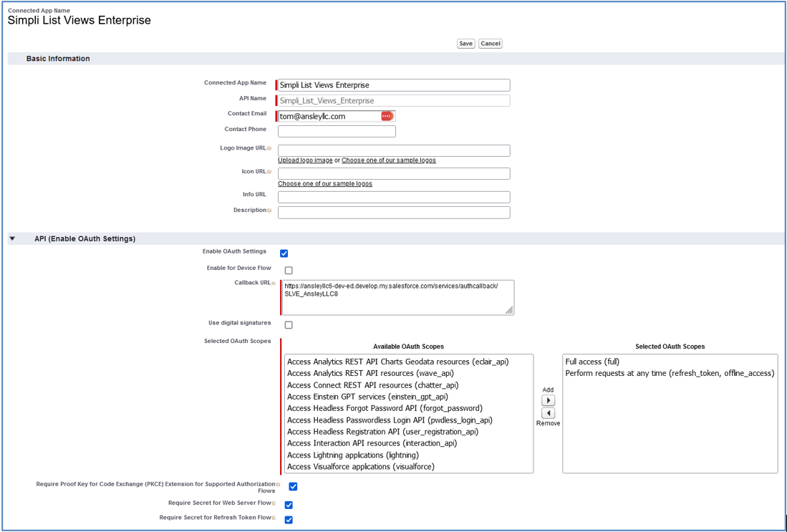
Task: Click the Contact Email input field
Action: click(337, 116)
